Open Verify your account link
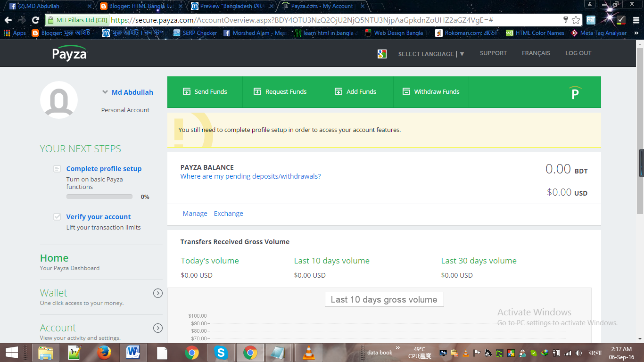The image size is (644, 362). coord(99,217)
